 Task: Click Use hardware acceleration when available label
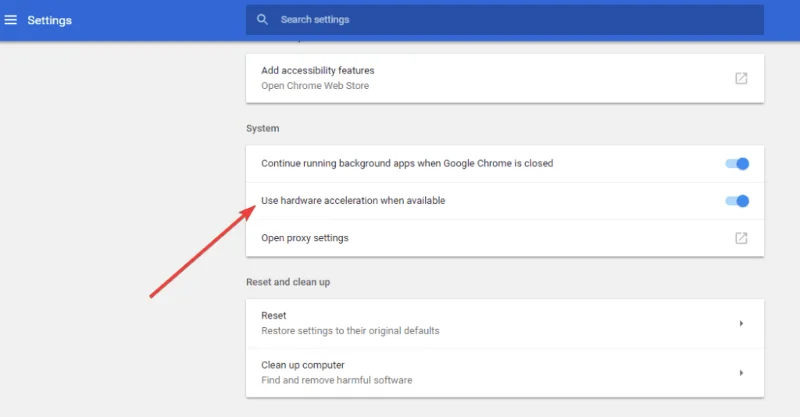(353, 201)
